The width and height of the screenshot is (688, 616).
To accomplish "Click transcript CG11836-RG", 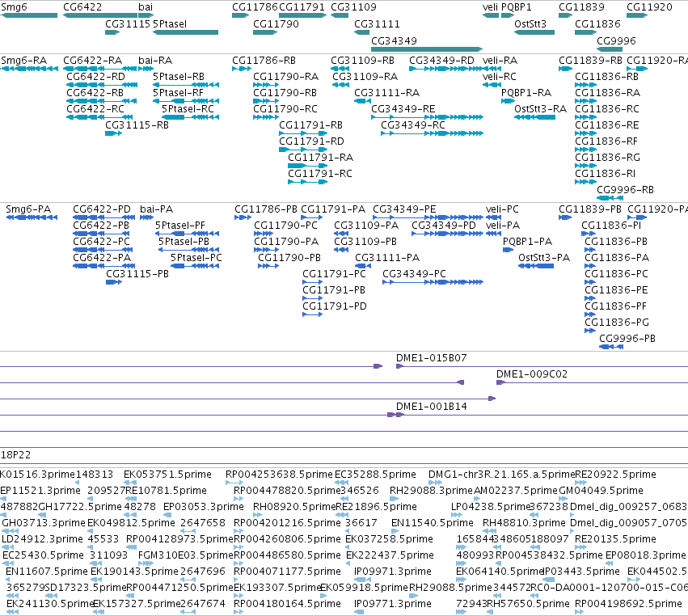I will click(x=607, y=157).
